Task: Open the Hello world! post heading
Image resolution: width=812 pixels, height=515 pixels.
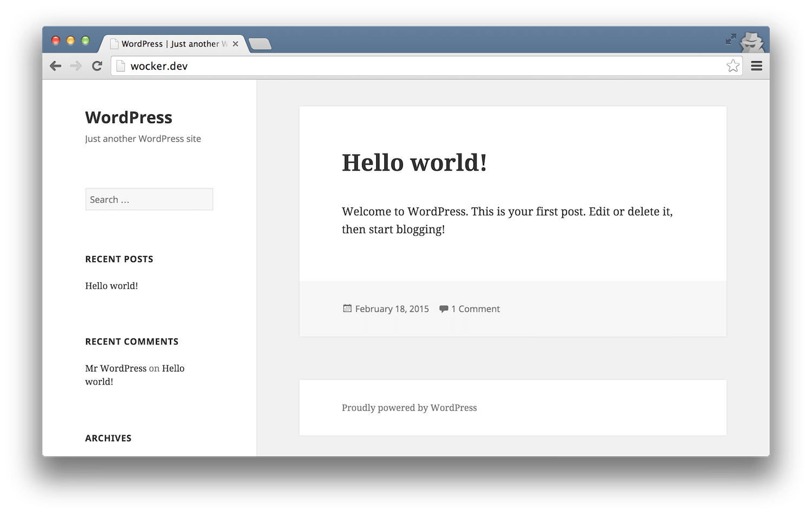Action: click(x=414, y=162)
